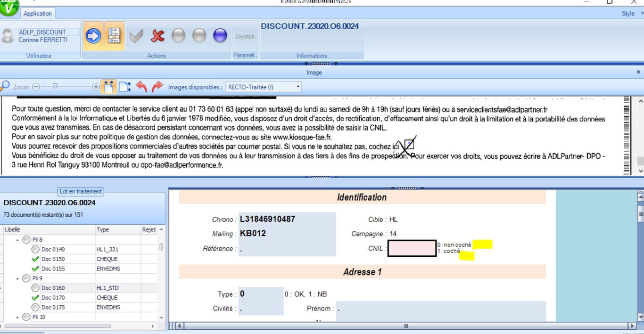Screen dimensions: 644x334
Task: Click the magnifying glass zoom icon
Action: pos(5,86)
